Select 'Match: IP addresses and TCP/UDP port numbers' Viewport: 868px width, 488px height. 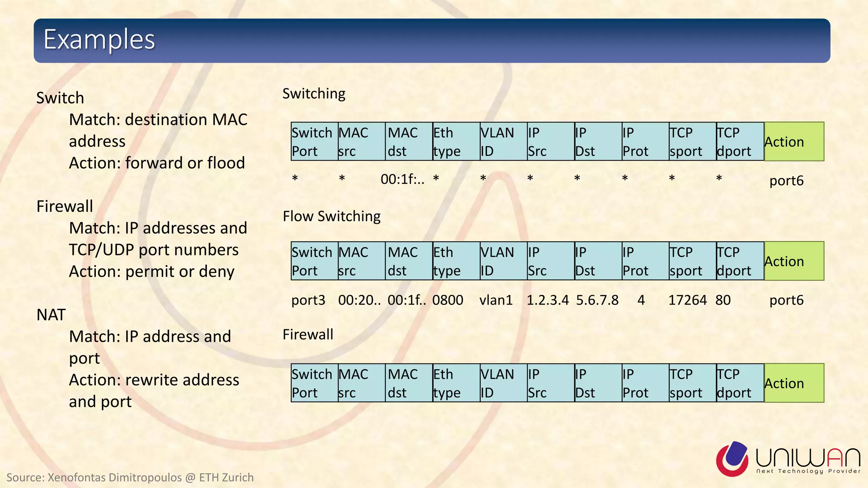[158, 239]
